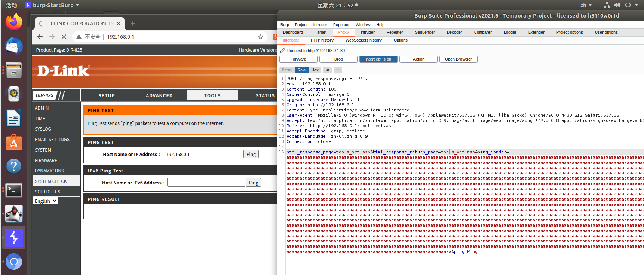This screenshot has width=644, height=275.
Task: Switch to the Dashboard tab
Action: point(293,32)
